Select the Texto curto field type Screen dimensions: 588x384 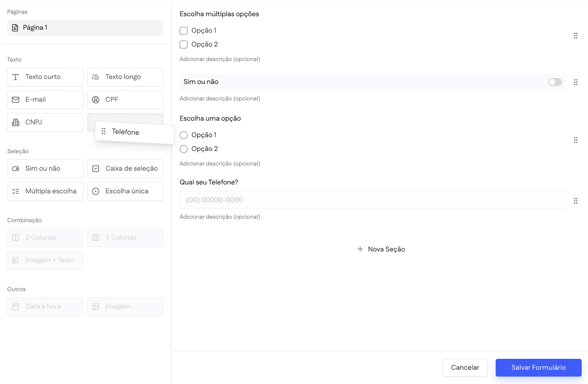click(x=45, y=77)
